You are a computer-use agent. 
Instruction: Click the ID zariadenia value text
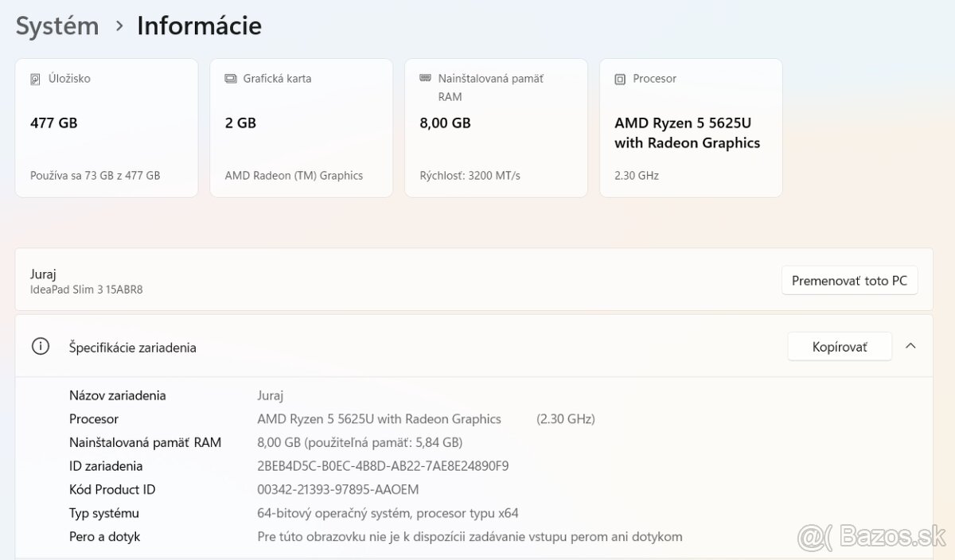click(x=383, y=466)
